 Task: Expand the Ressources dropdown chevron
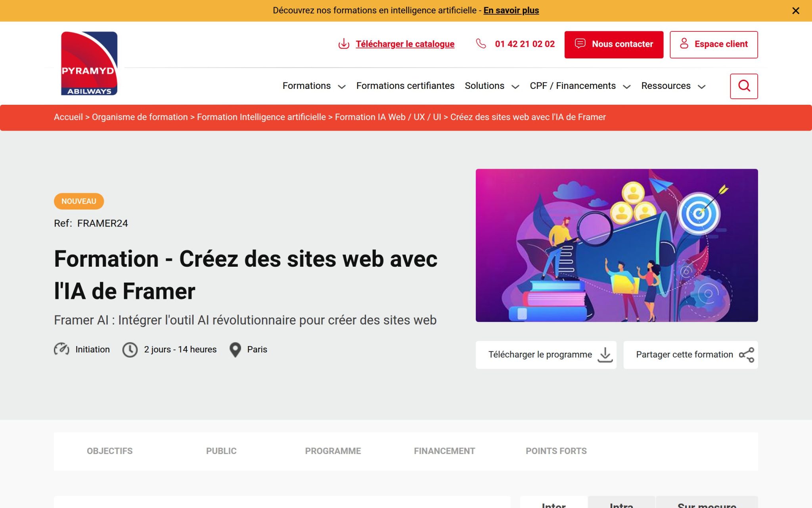(x=701, y=87)
